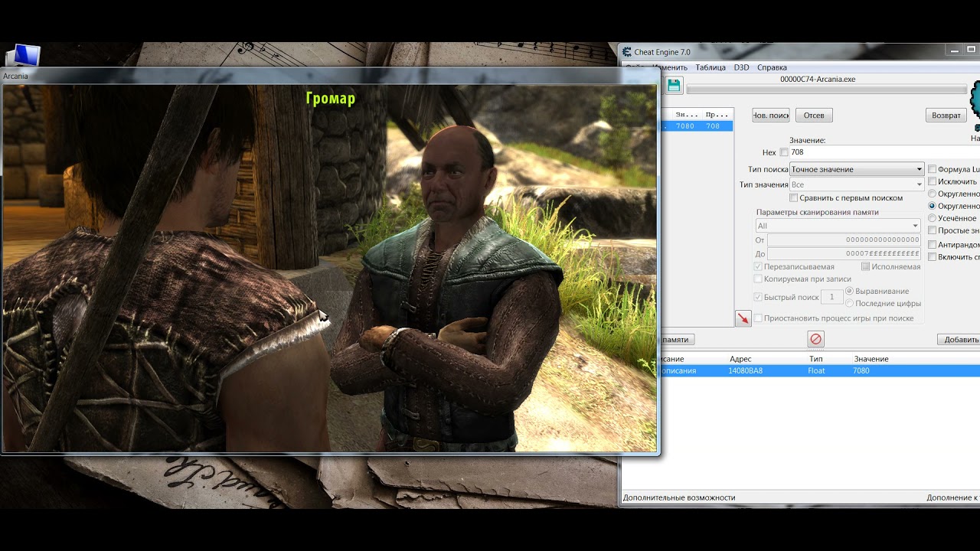The image size is (980, 551).
Task: Toggle Копируемая при записи checkbox
Action: (x=758, y=279)
